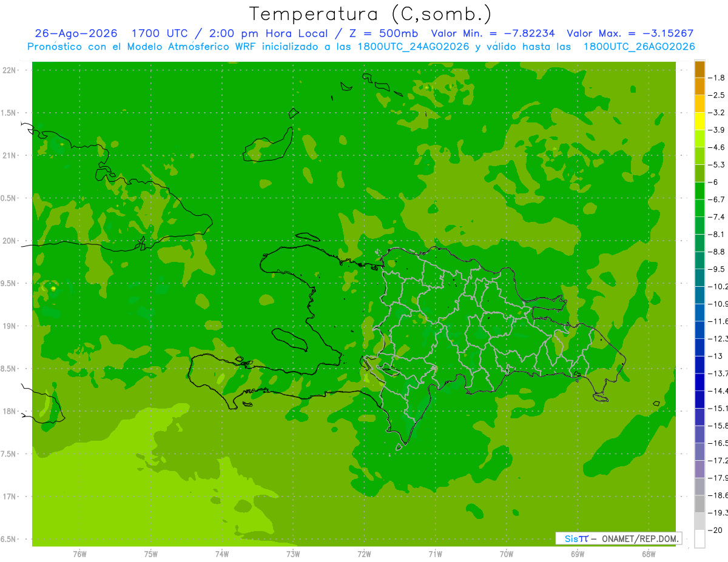This screenshot has height=562, width=728.
Task: Click the "71W" longitude label
Action: click(435, 554)
